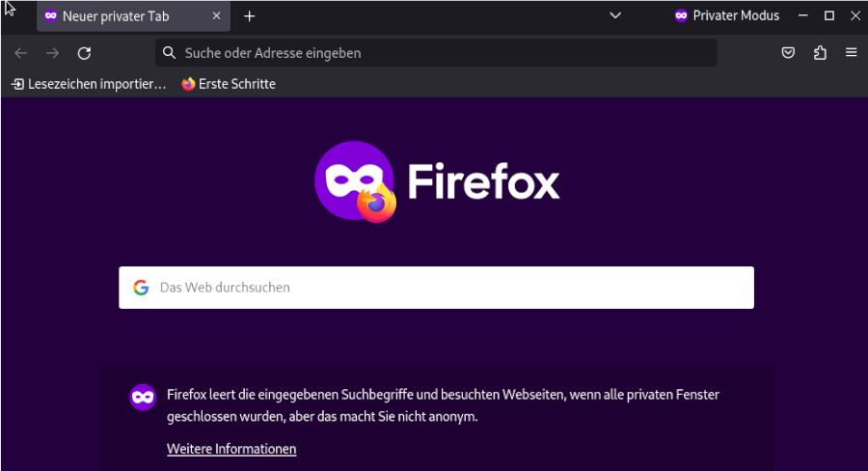Click the Google icon in the search box
This screenshot has height=471, width=868.
pos(141,288)
